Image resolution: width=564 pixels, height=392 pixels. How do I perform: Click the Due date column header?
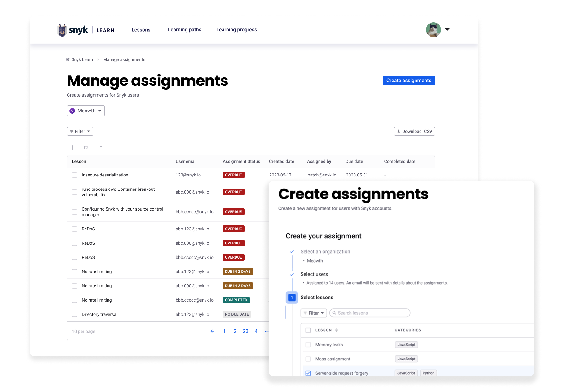(354, 161)
